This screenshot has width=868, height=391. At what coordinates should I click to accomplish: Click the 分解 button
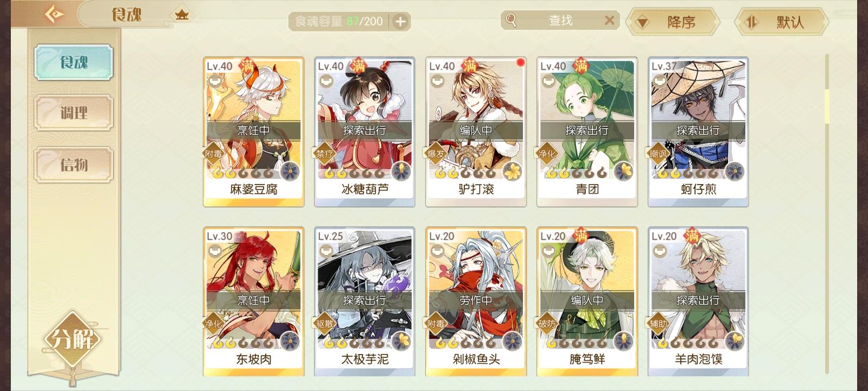click(73, 340)
